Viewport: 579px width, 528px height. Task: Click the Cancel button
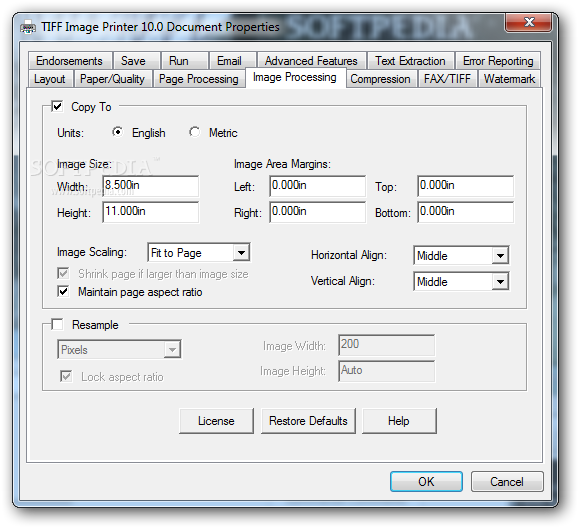(x=507, y=481)
